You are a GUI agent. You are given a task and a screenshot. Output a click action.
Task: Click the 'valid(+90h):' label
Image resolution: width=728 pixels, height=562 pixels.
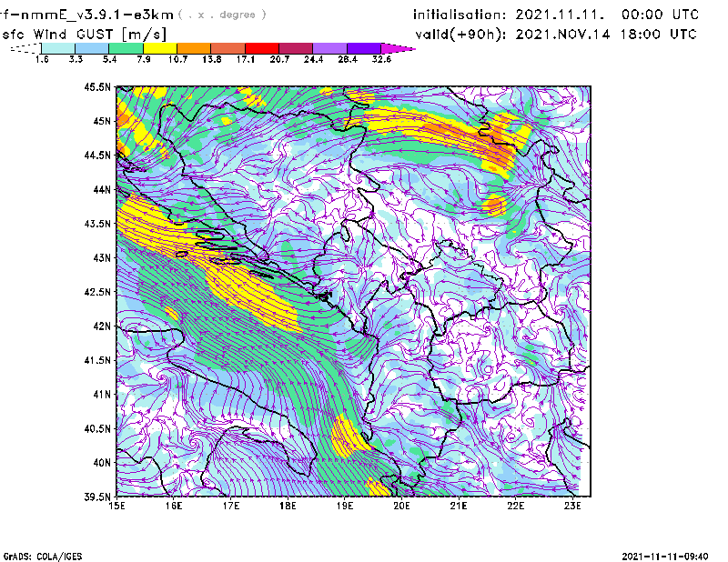point(460,35)
